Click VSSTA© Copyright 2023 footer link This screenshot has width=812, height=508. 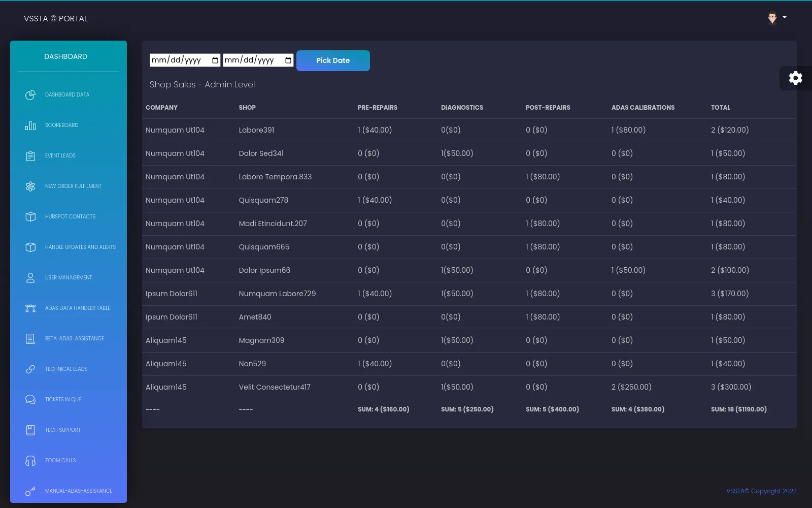pyautogui.click(x=761, y=491)
